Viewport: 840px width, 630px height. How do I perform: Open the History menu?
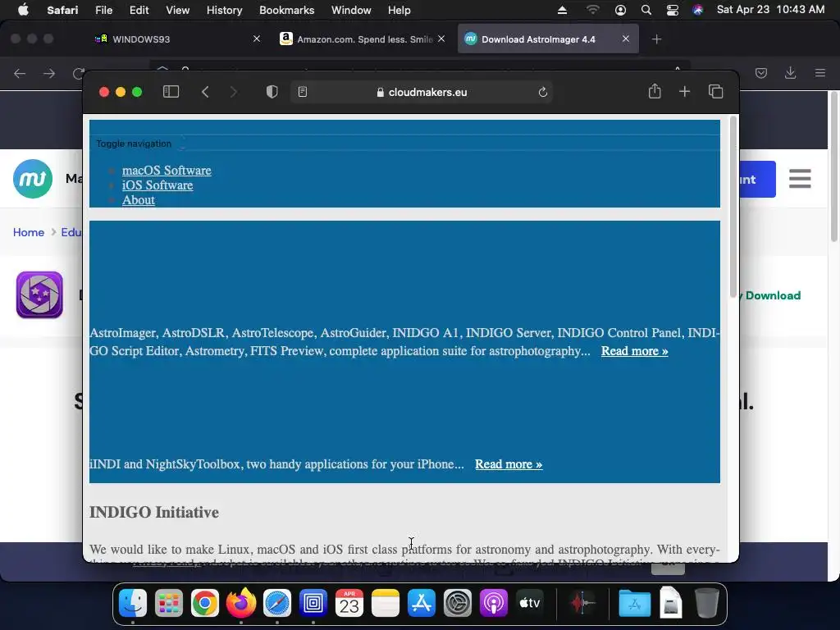(x=225, y=10)
